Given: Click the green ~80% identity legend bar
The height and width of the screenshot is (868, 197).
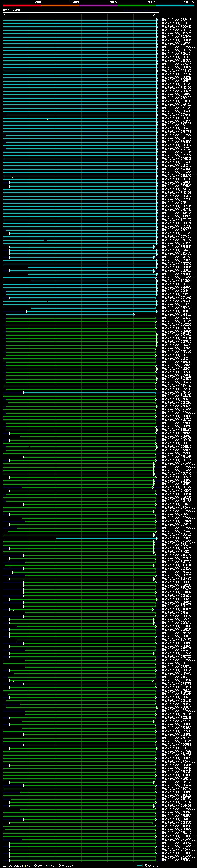Looking at the screenshot, I should (137, 6).
